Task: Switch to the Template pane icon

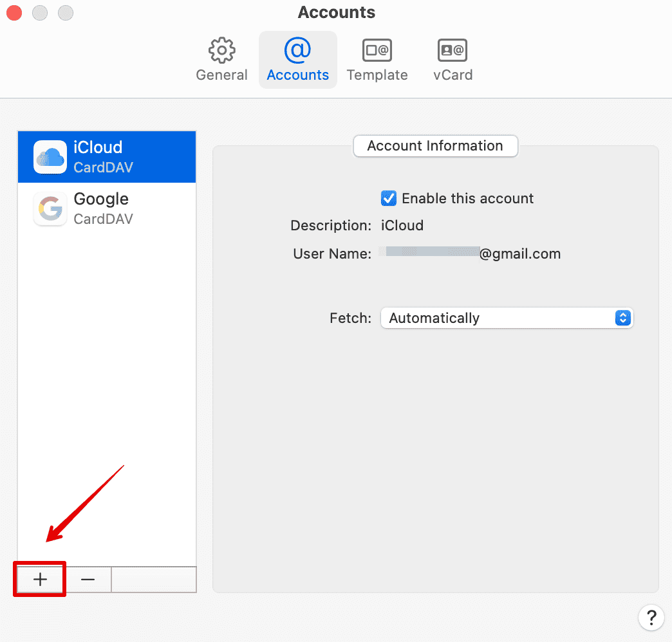Action: pyautogui.click(x=377, y=50)
